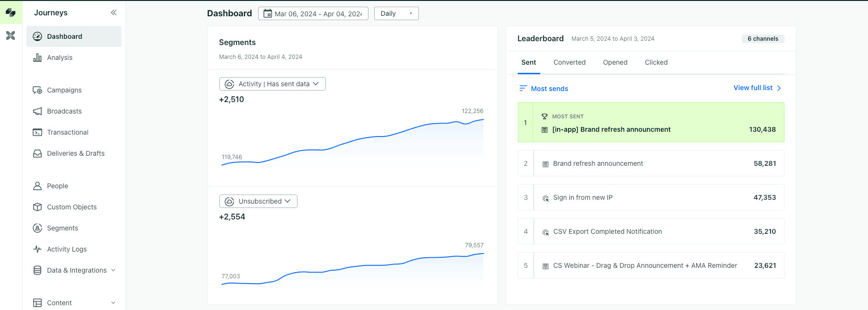Open Custom Objects cube icon

coord(37,207)
